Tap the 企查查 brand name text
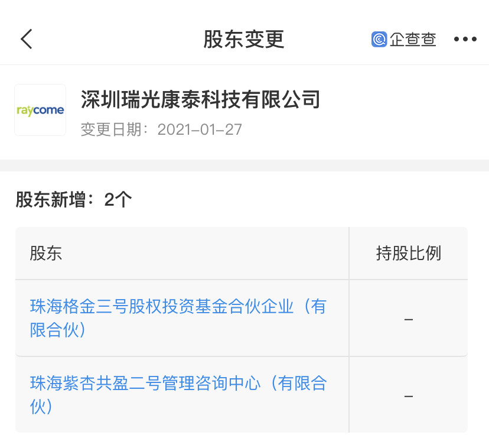Viewport: 489px width, 448px height. click(413, 40)
